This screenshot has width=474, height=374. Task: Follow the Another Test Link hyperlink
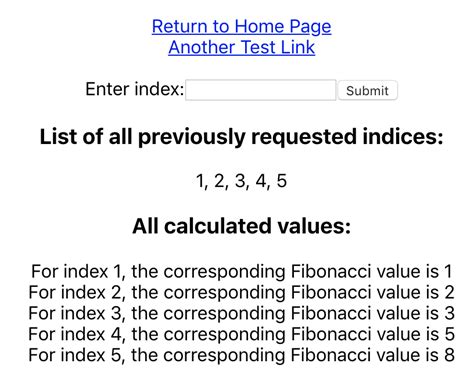pos(241,47)
